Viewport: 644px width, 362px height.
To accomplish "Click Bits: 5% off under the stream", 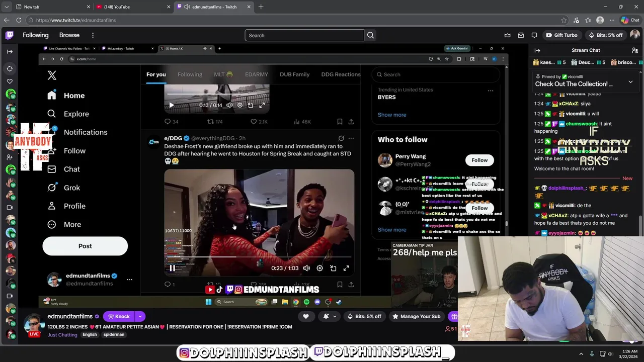I will 365,316.
